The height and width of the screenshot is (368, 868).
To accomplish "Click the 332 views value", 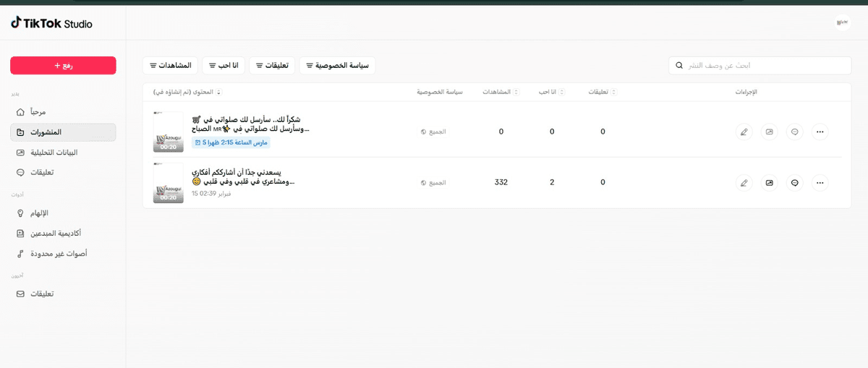I will pyautogui.click(x=501, y=182).
